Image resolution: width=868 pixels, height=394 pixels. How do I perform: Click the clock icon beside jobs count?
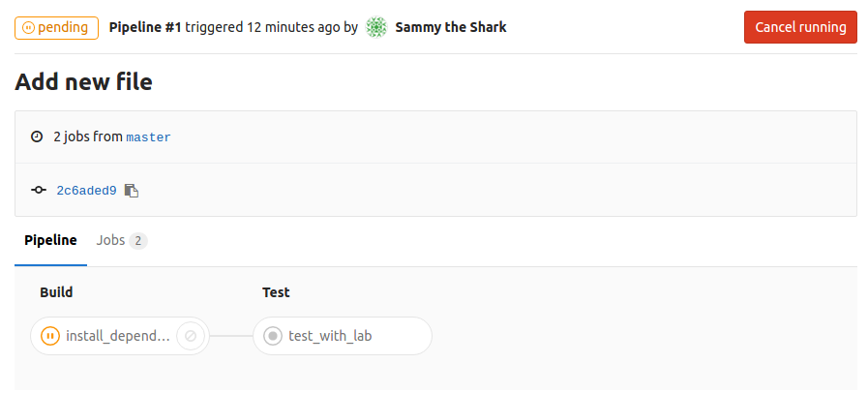[x=37, y=136]
